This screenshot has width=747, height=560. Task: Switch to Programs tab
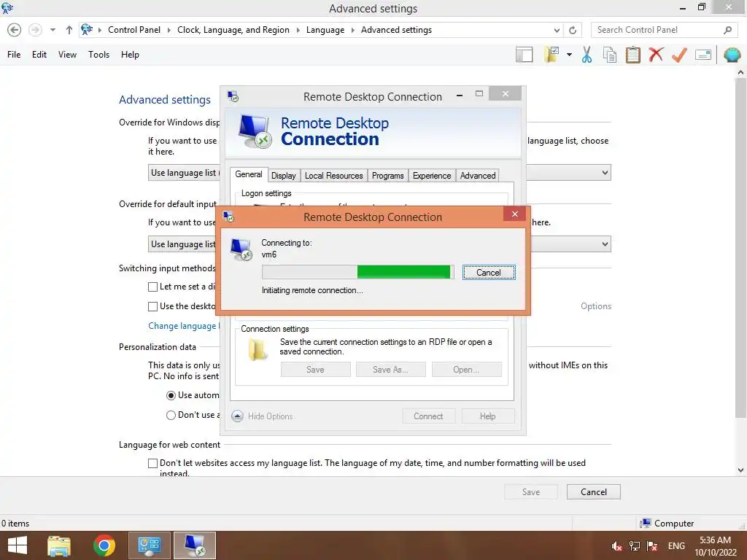(388, 176)
